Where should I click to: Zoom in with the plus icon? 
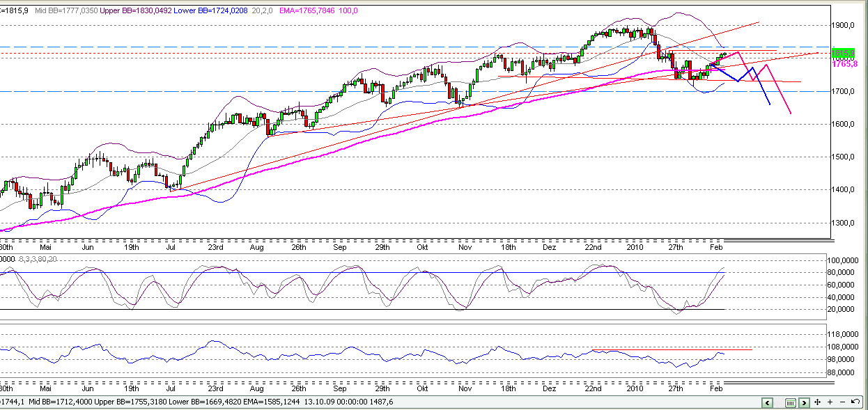(x=830, y=402)
